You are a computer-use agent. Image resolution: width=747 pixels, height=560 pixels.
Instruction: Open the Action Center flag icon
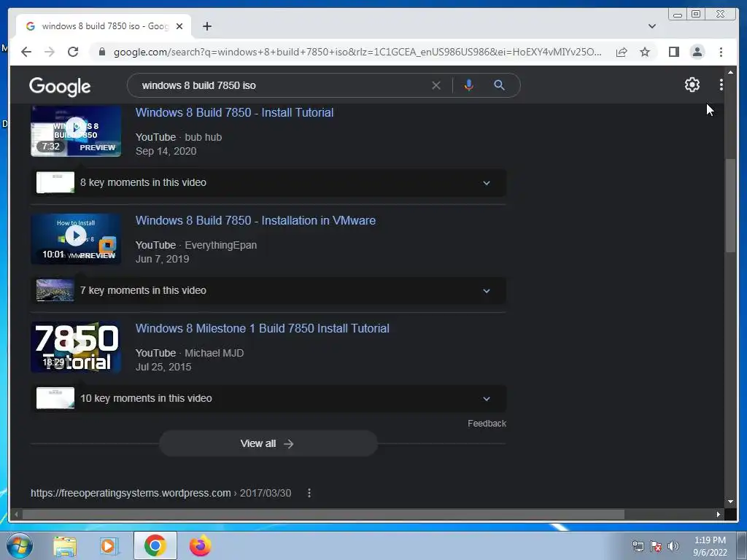point(656,546)
